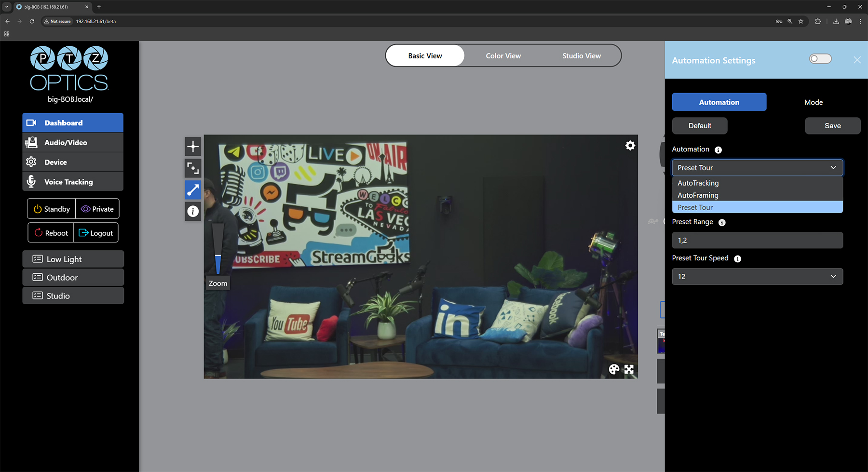Enable the Automation Settings toggle switch
868x472 pixels.
click(820, 59)
